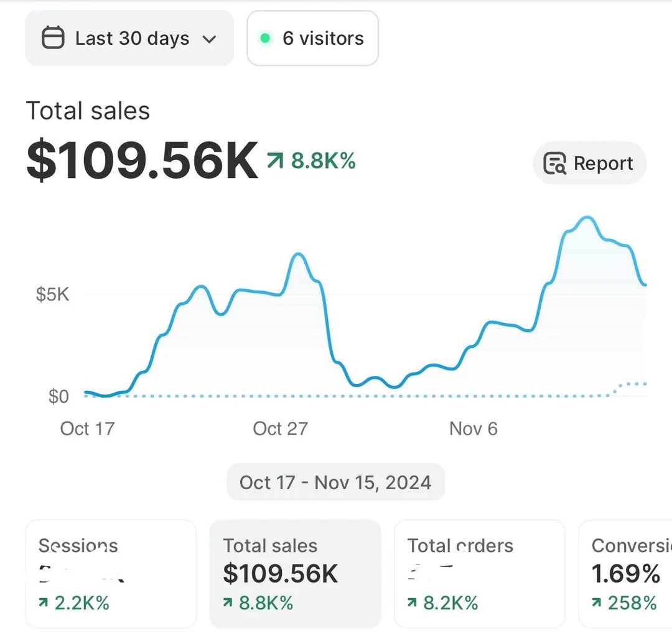The width and height of the screenshot is (672, 633).
Task: Expand the date range chevron arrow
Action: [x=209, y=39]
